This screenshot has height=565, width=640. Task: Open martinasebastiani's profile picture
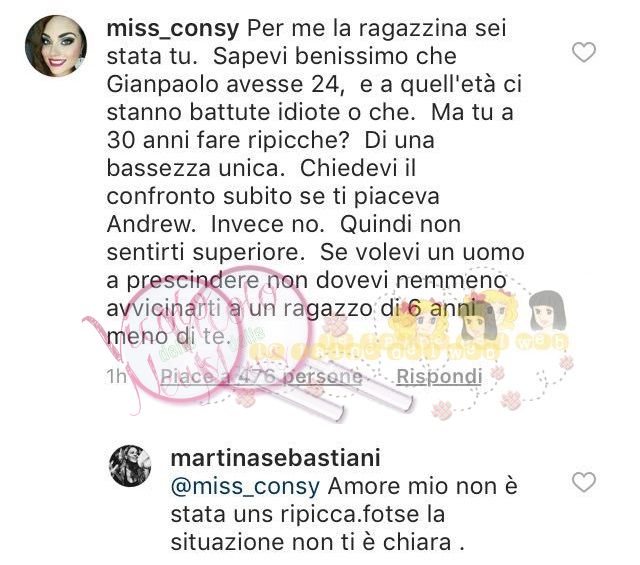coord(130,466)
